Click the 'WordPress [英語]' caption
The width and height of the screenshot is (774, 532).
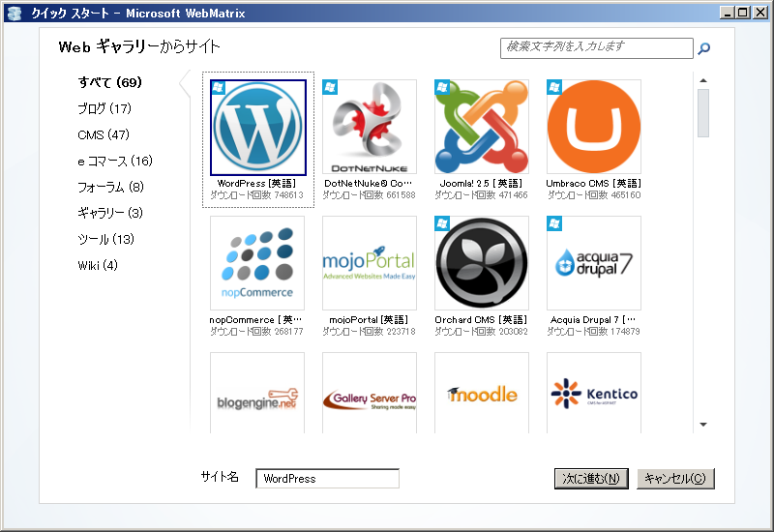(x=256, y=184)
